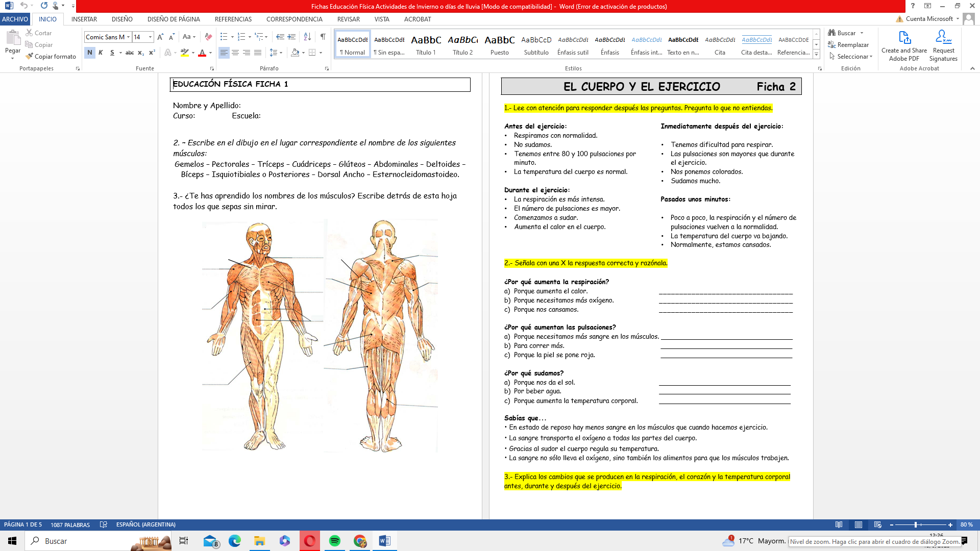Increase paragraph indent icon
The height and width of the screenshot is (551, 980).
[291, 37]
